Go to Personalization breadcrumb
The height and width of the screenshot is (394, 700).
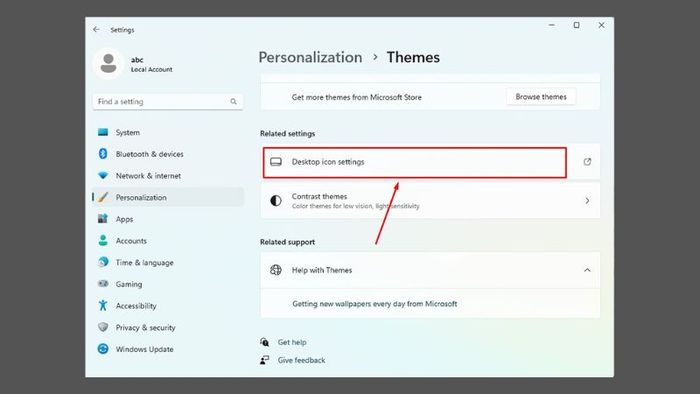click(310, 57)
